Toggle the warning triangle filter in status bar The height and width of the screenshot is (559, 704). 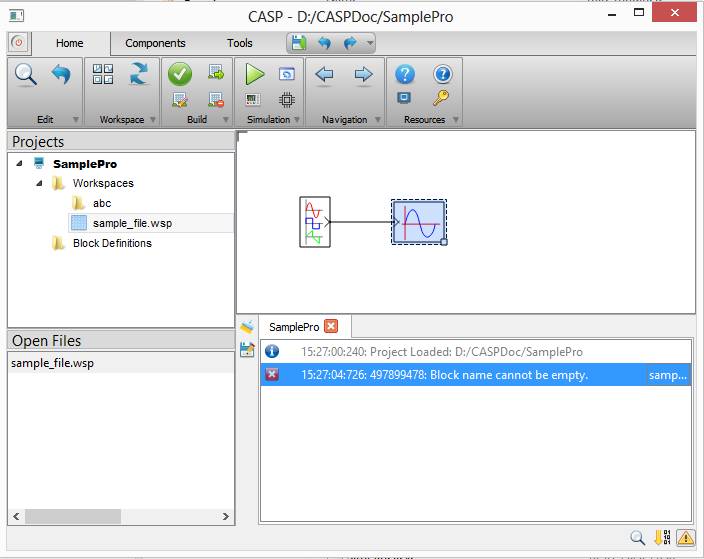point(685,537)
